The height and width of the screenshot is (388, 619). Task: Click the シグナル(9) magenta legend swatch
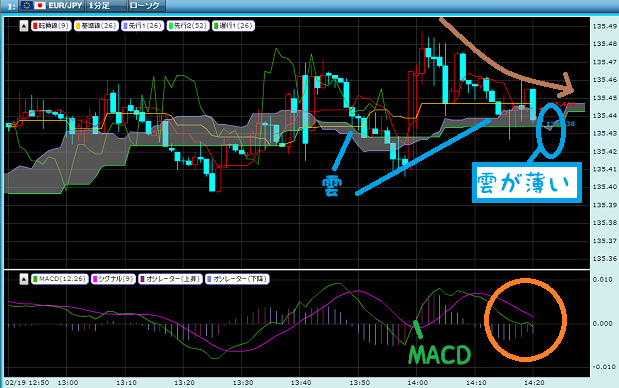coord(95,279)
